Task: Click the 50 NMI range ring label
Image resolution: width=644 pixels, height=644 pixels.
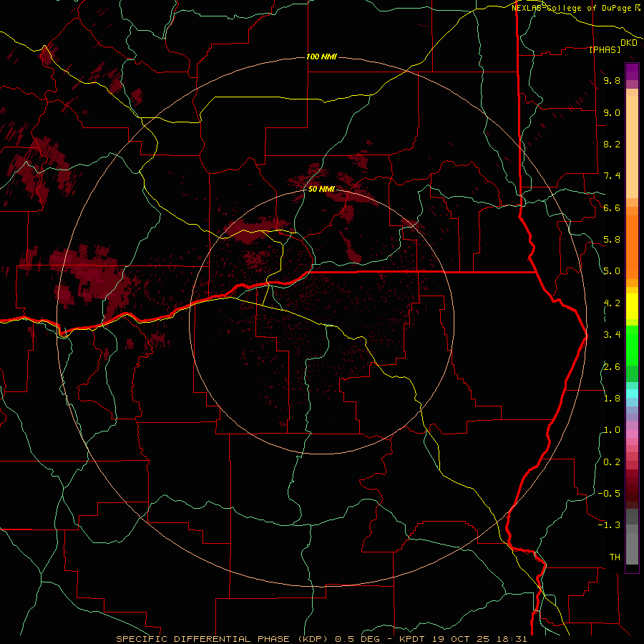Action: 321,189
